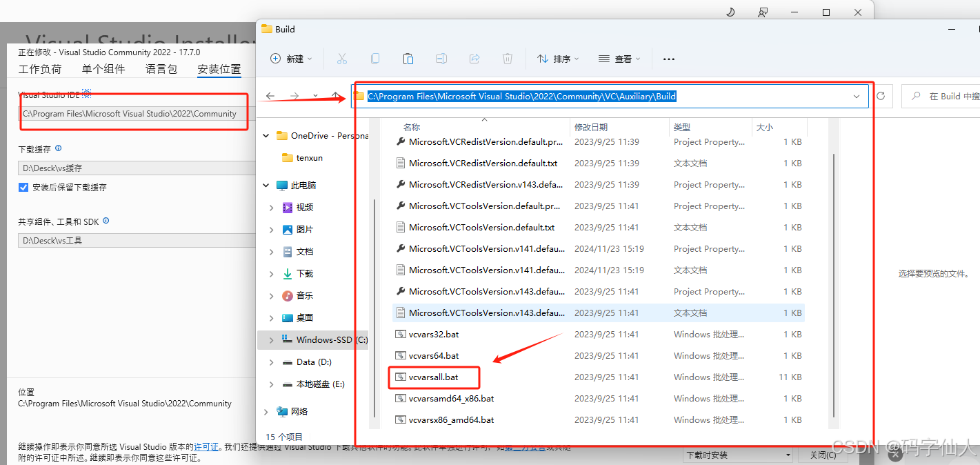
Task: Click the 关闭(C) button in installer
Action: (x=823, y=455)
